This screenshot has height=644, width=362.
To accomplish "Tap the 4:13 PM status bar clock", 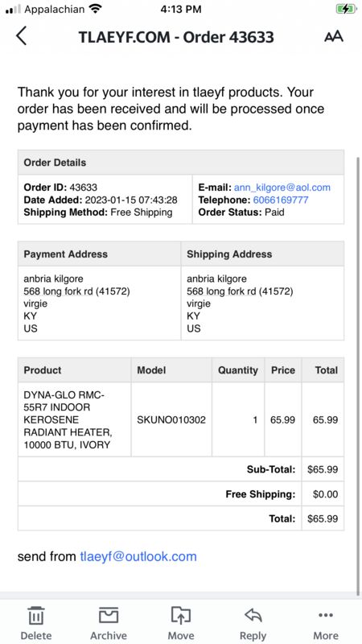I will (180, 9).
